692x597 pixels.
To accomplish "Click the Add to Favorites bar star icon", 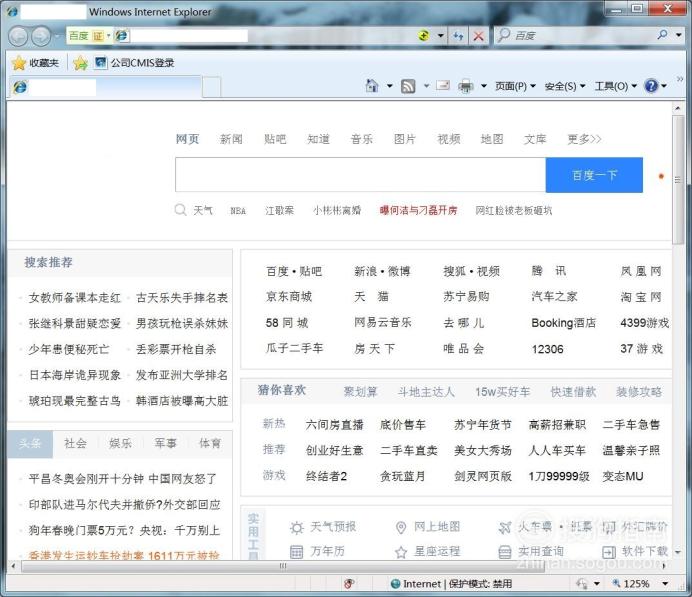I will click(80, 63).
